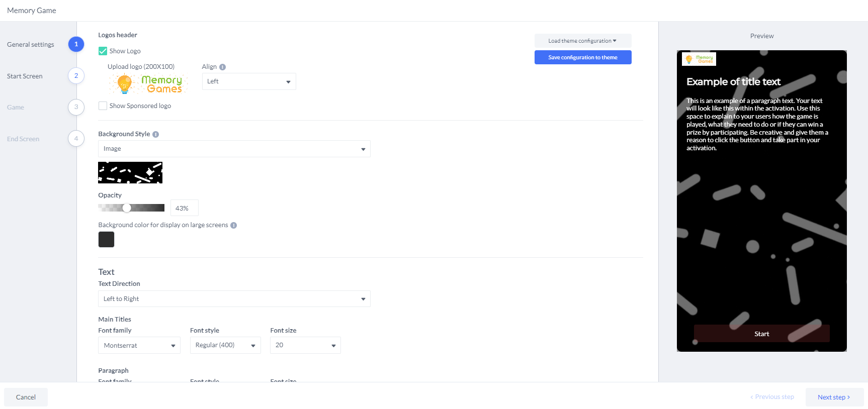Open the Main Titles Font family dropdown
The image size is (868, 409).
(139, 346)
